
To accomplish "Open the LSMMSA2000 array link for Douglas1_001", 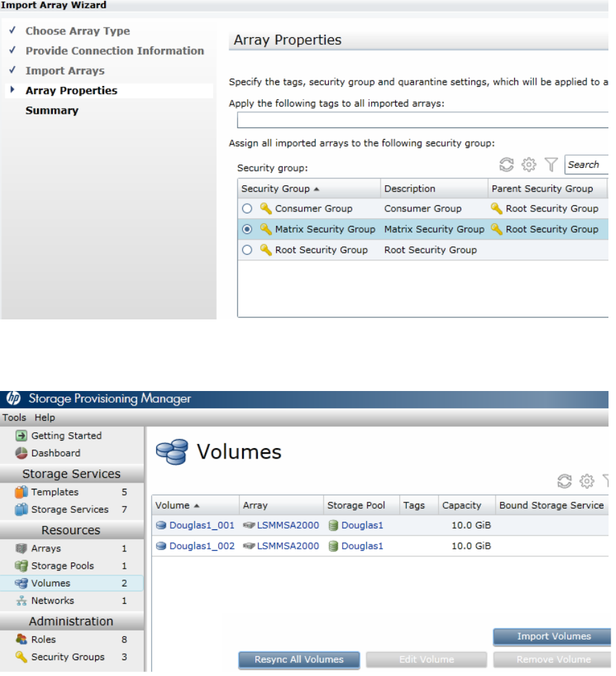I will pos(288,525).
